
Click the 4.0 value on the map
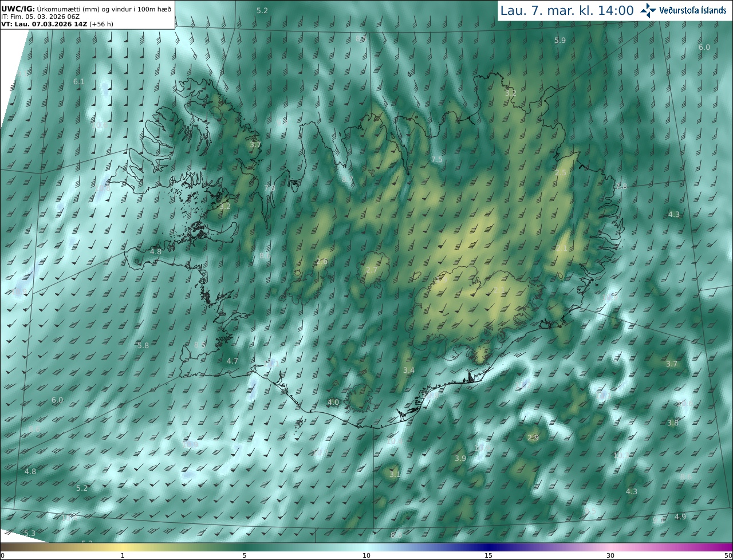pos(333,403)
